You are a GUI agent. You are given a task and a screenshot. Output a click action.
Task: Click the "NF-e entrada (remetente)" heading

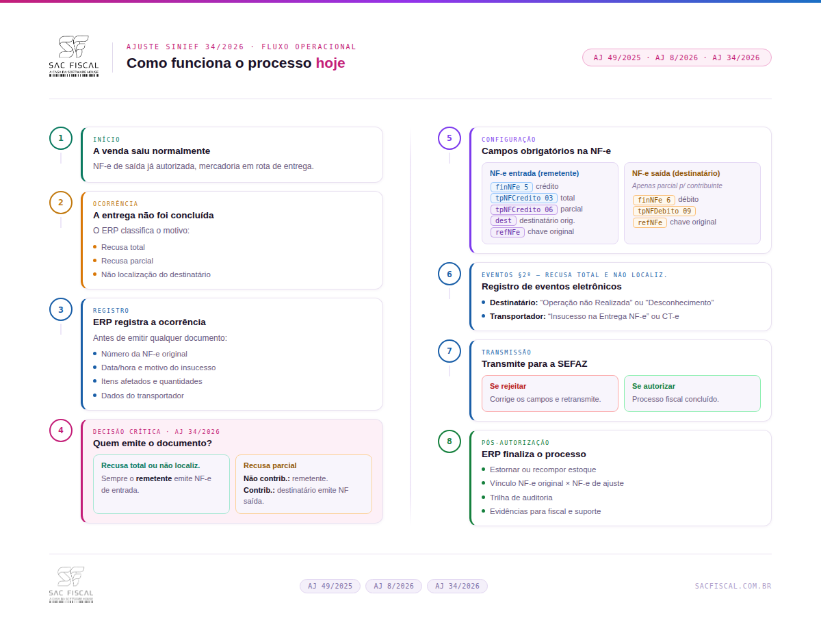point(534,173)
